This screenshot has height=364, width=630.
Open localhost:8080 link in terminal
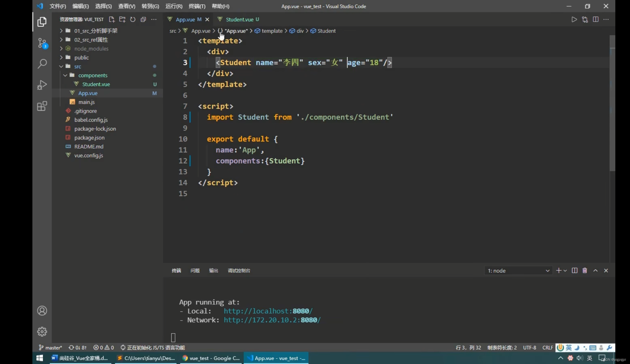268,311
